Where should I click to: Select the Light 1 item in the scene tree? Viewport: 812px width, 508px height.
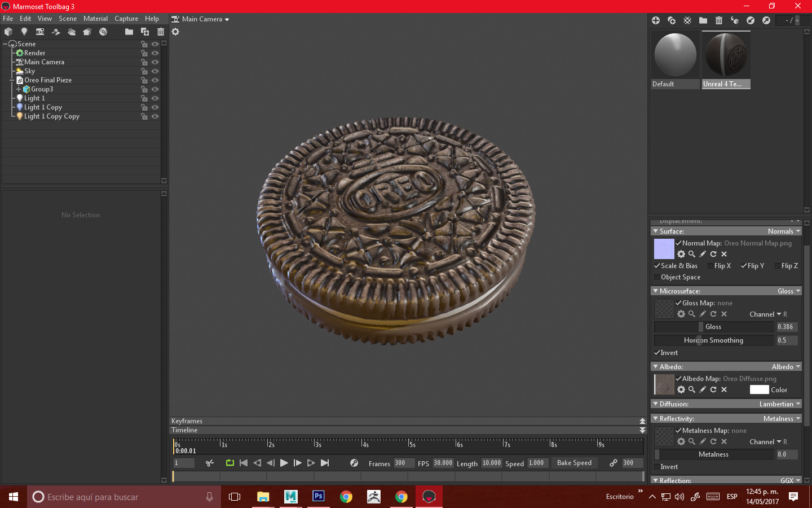coord(34,98)
